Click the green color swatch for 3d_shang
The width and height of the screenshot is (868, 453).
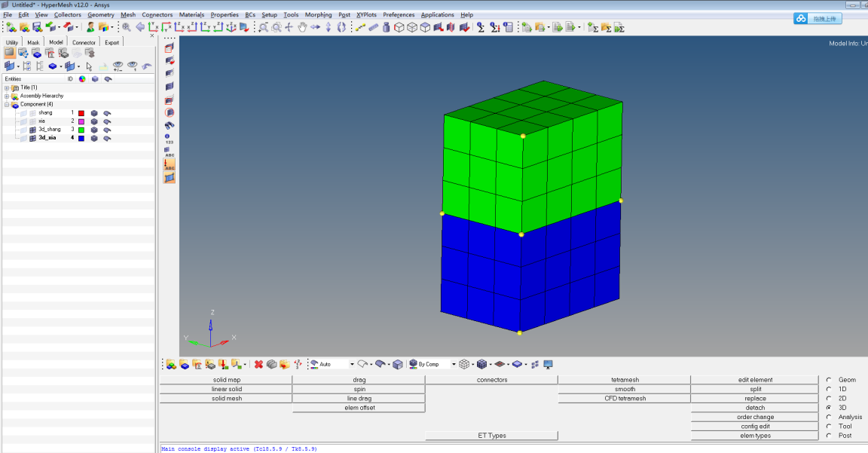click(81, 130)
